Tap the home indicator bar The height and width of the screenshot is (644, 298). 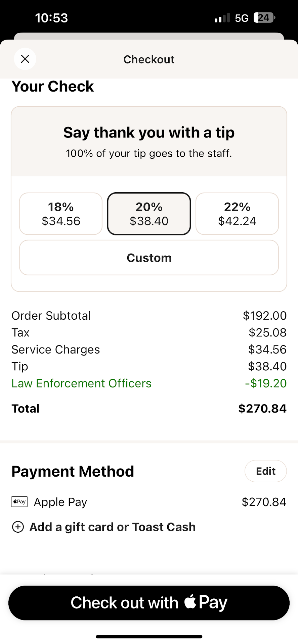coord(149,636)
